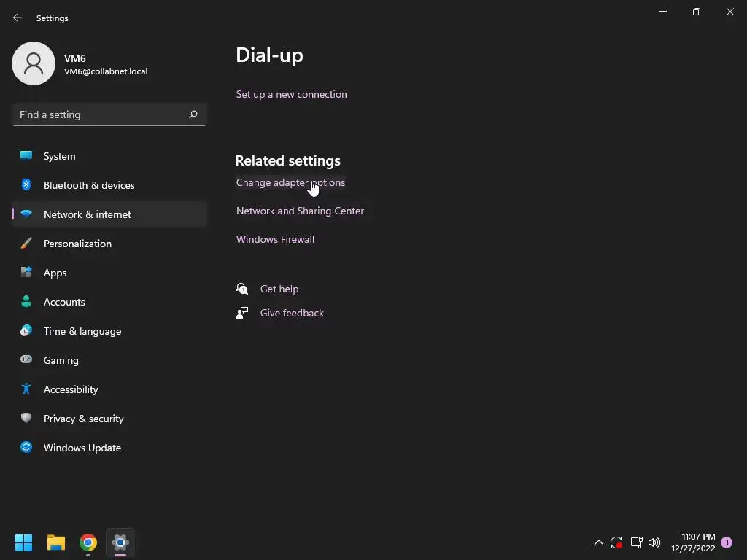Screen dimensions: 747x560
Task: Click the Settings gear in taskbar
Action: tap(120, 542)
